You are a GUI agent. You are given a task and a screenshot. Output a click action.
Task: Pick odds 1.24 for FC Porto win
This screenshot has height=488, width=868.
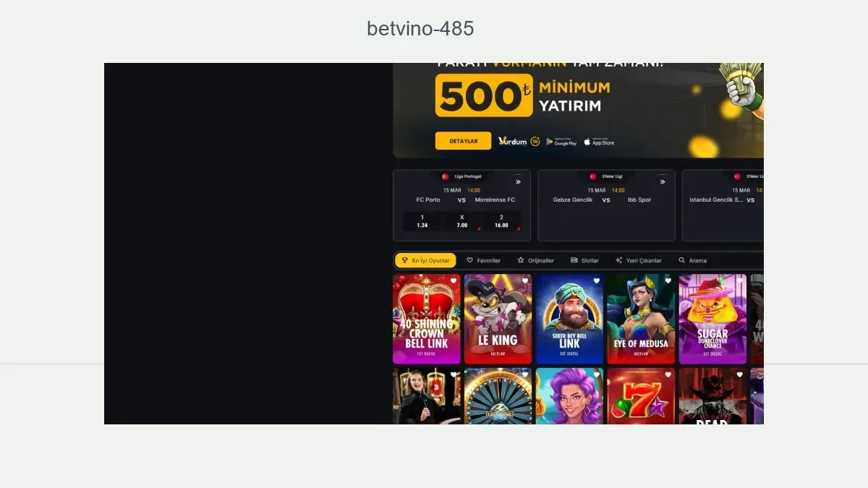coord(422,221)
